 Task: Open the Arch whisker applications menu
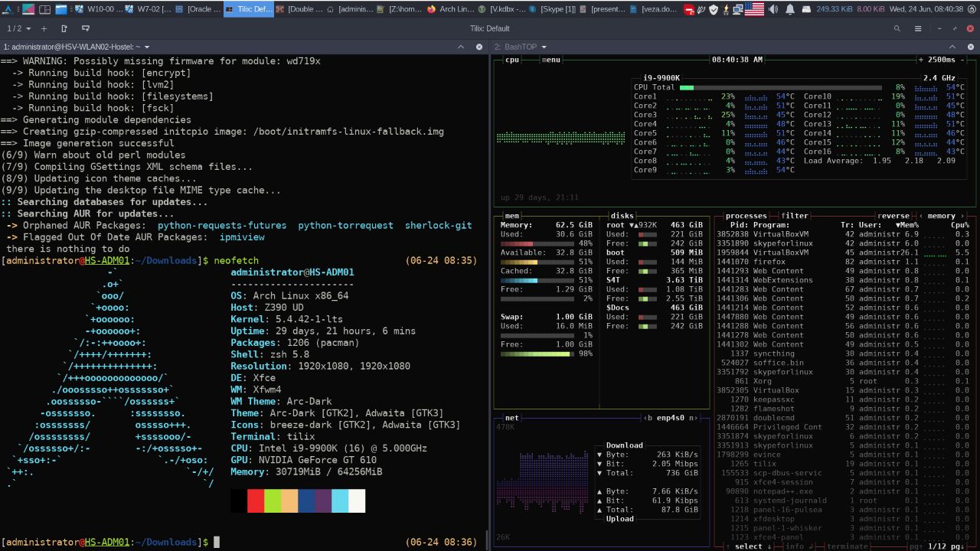point(7,9)
